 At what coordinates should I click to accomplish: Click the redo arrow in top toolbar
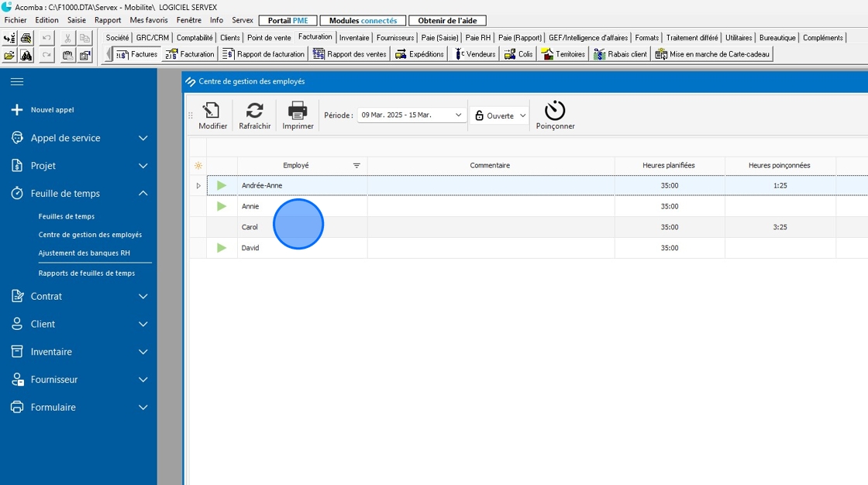(x=46, y=55)
